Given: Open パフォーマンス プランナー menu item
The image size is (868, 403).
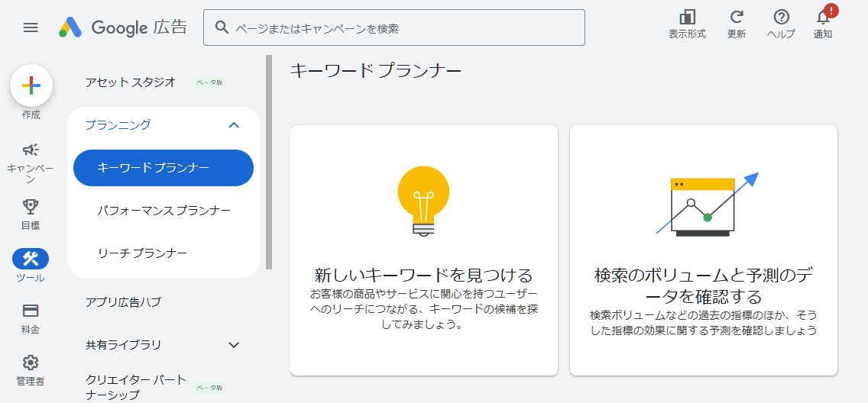Looking at the screenshot, I should [x=164, y=210].
